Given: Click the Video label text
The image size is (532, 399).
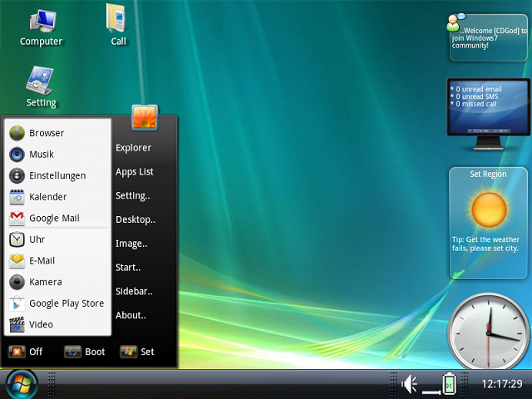Looking at the screenshot, I should (41, 325).
